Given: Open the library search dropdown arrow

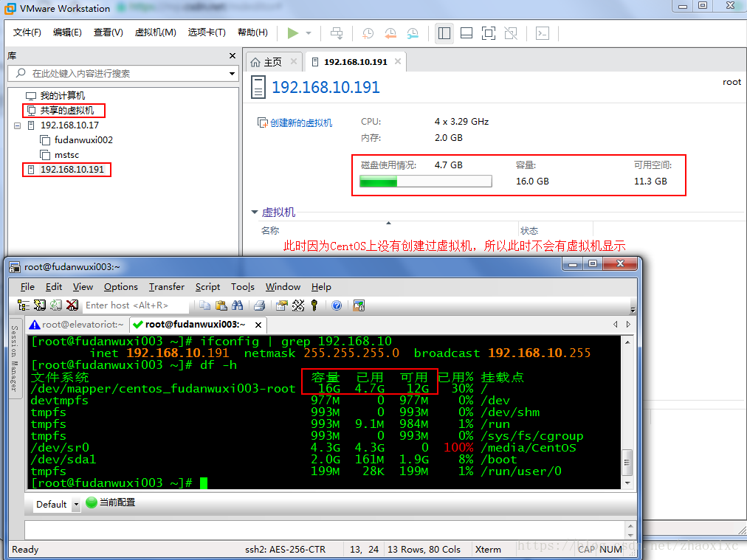Looking at the screenshot, I should click(x=232, y=73).
